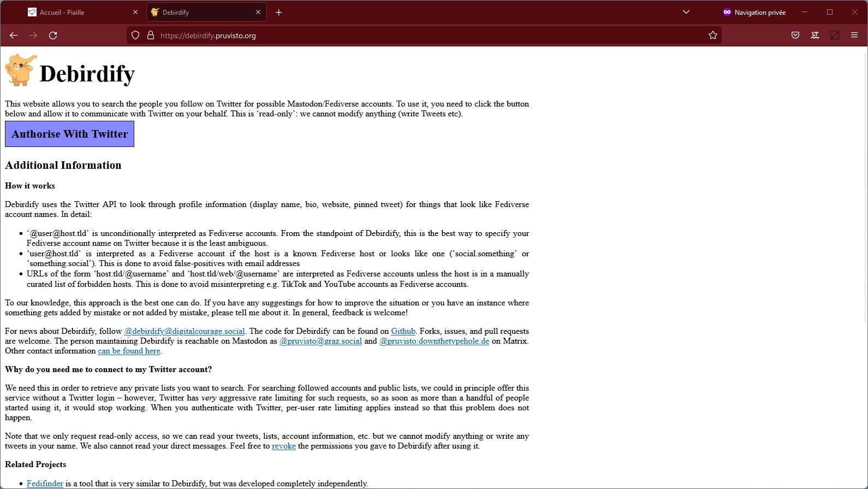Bookmark this page with the star icon
This screenshot has width=868, height=489.
[712, 36]
